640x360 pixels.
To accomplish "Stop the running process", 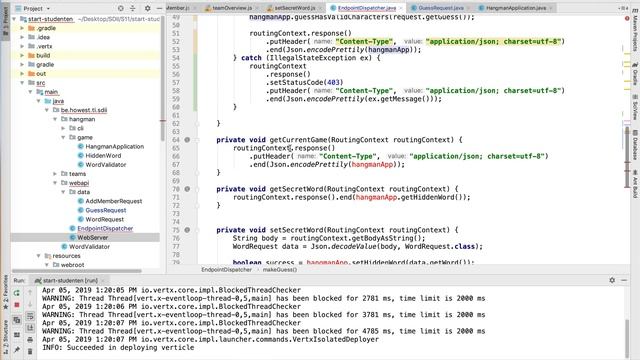I will 17,304.
